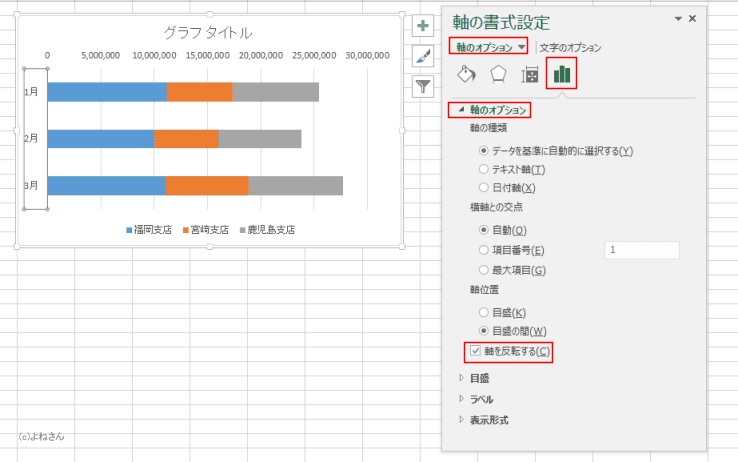Open Chart Filters funnel button
This screenshot has height=462, width=738.
click(x=423, y=87)
